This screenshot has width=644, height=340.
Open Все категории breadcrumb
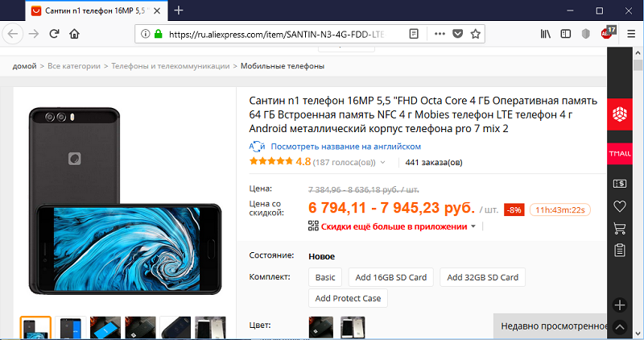[74, 66]
